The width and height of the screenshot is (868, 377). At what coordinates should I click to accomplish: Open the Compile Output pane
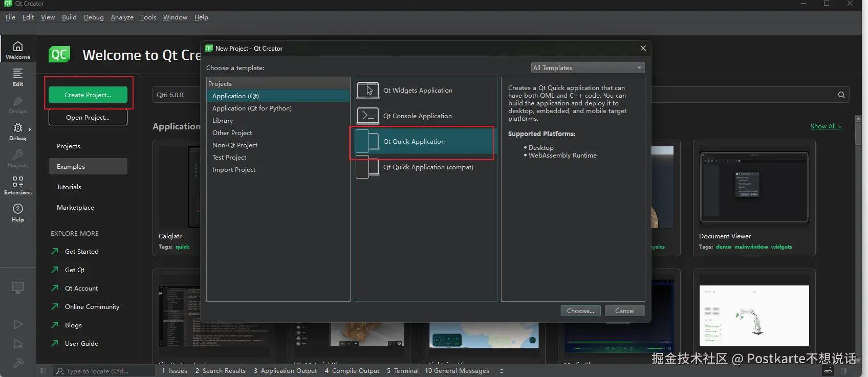point(352,371)
